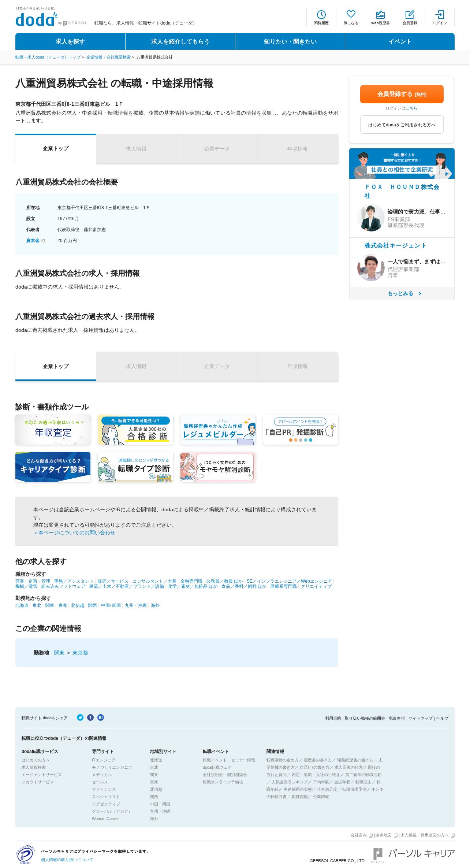Open 株式会社キージェント company link
470x868 pixels.
pos(395,245)
